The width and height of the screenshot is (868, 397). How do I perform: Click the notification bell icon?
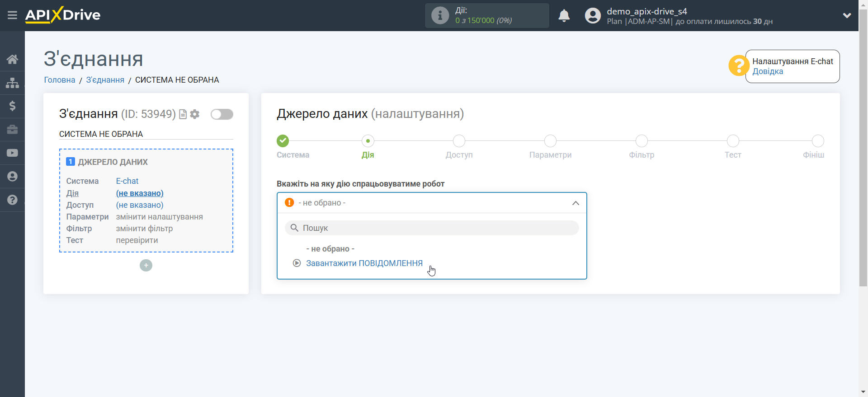[x=564, y=16]
